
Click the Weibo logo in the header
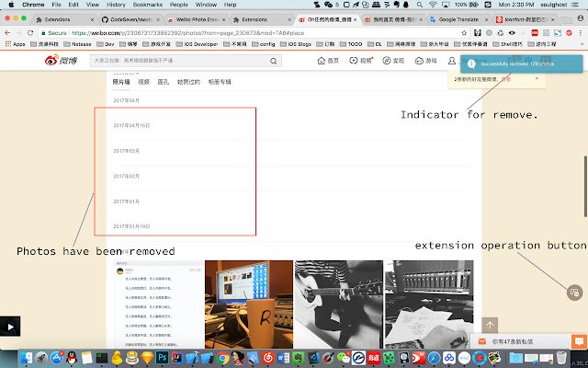point(61,60)
